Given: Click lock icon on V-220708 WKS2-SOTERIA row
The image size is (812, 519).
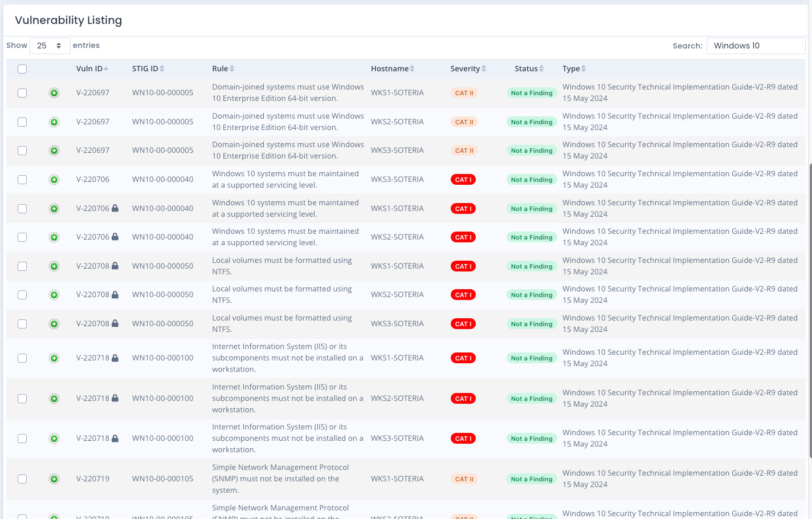Looking at the screenshot, I should point(115,294).
